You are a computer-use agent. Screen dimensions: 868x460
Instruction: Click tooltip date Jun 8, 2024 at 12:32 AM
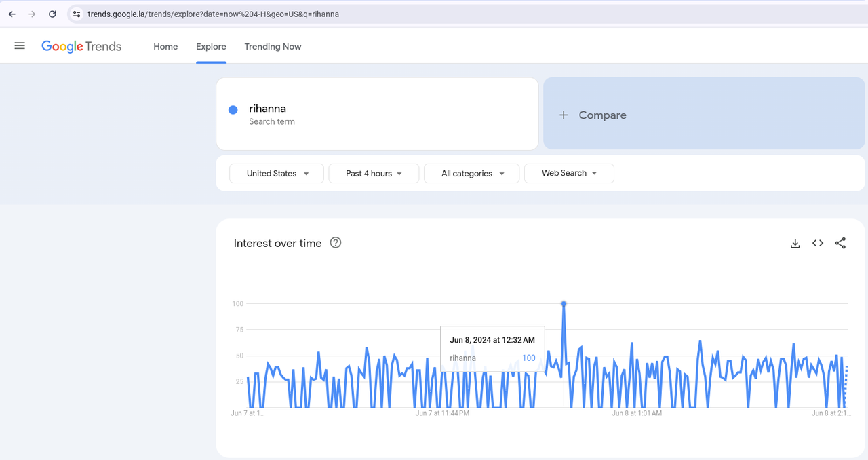492,340
